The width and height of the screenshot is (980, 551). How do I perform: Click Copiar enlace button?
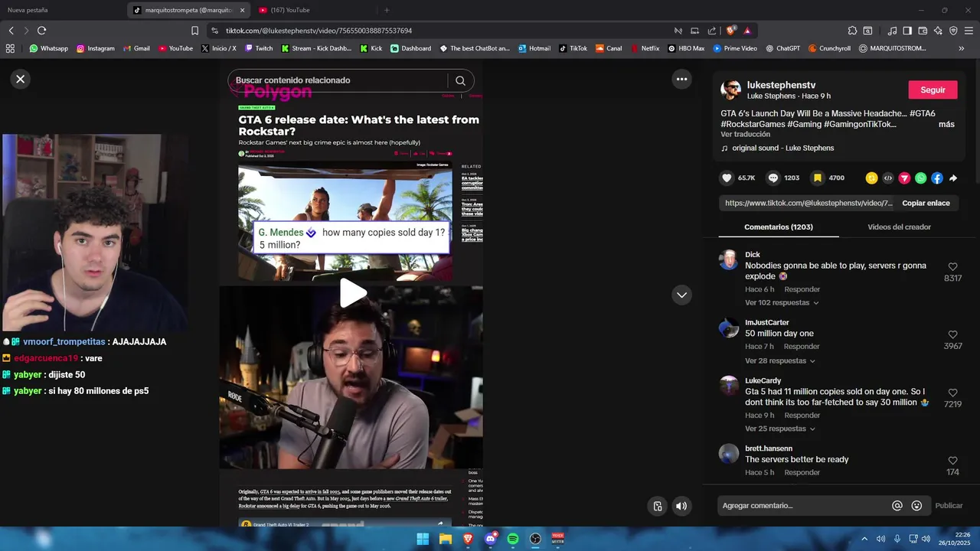click(x=926, y=203)
